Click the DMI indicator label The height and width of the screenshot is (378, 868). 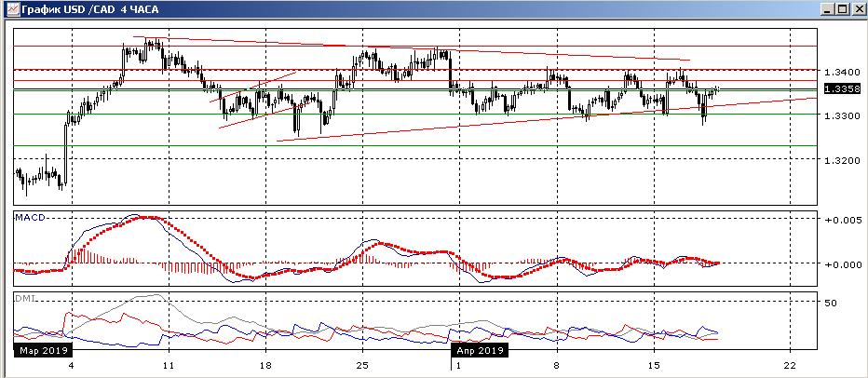24,298
